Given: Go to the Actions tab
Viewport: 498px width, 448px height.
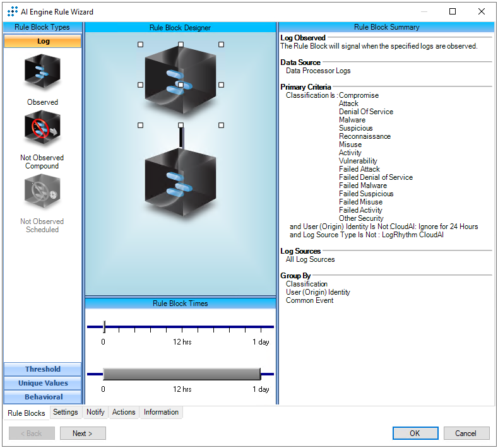Looking at the screenshot, I should pyautogui.click(x=124, y=413).
